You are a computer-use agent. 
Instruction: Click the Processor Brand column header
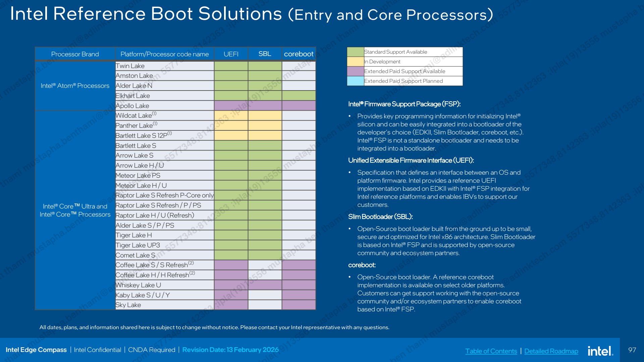[x=75, y=54]
